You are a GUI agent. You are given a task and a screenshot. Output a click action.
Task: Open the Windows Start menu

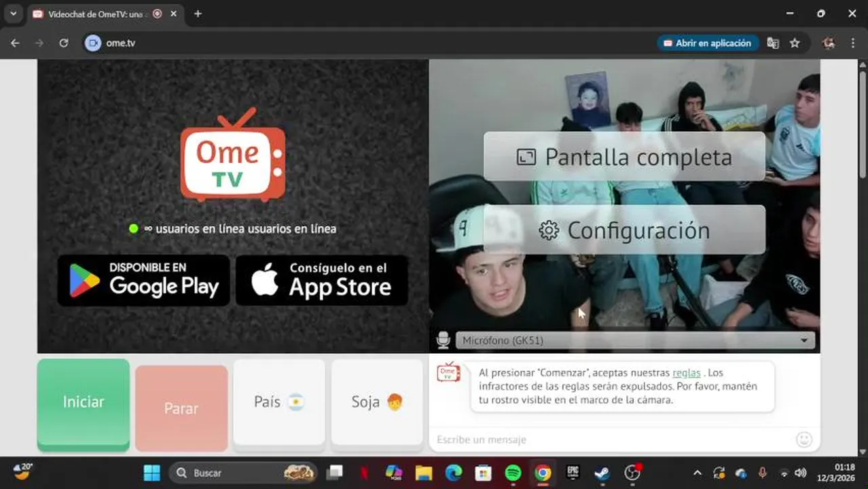pyautogui.click(x=152, y=473)
